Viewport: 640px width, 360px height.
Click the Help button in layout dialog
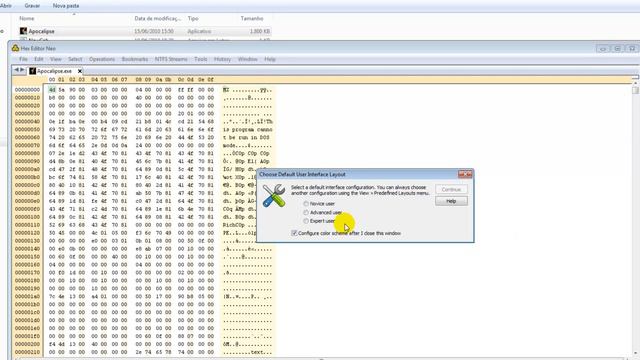pyautogui.click(x=451, y=201)
